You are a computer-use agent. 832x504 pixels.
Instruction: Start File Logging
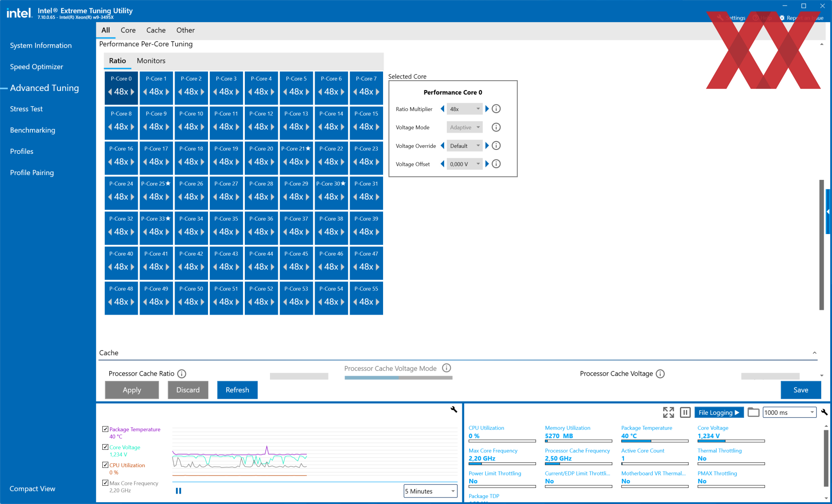click(719, 412)
